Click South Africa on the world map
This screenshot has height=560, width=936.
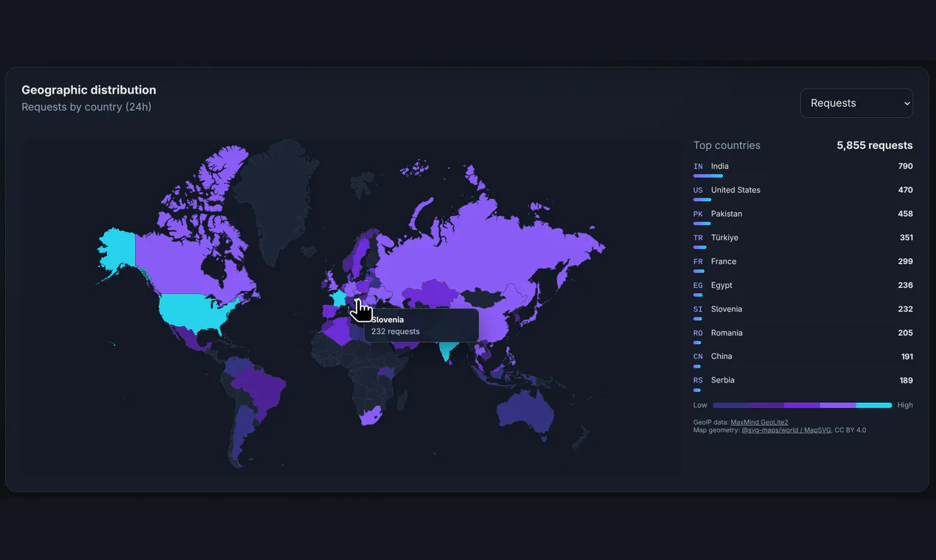tap(370, 418)
